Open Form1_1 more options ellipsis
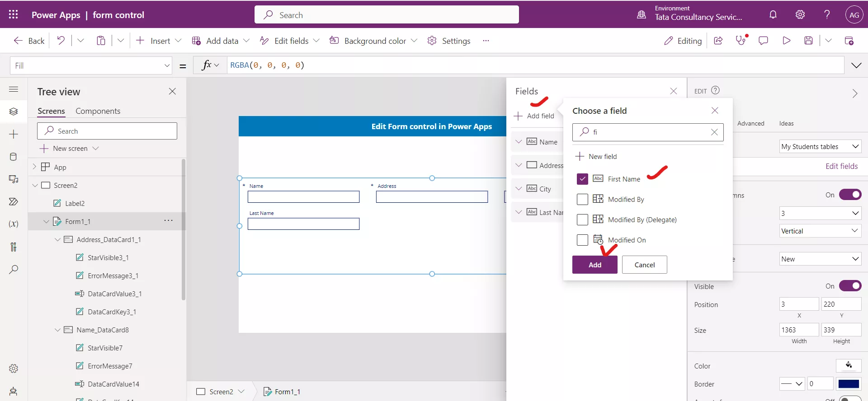This screenshot has height=401, width=868. (169, 220)
